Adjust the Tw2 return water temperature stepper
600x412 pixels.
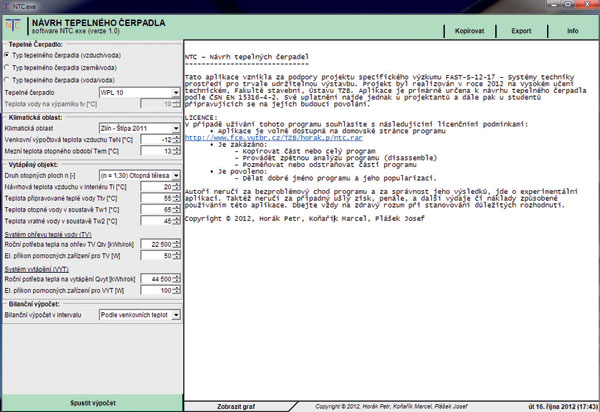pyautogui.click(x=176, y=221)
